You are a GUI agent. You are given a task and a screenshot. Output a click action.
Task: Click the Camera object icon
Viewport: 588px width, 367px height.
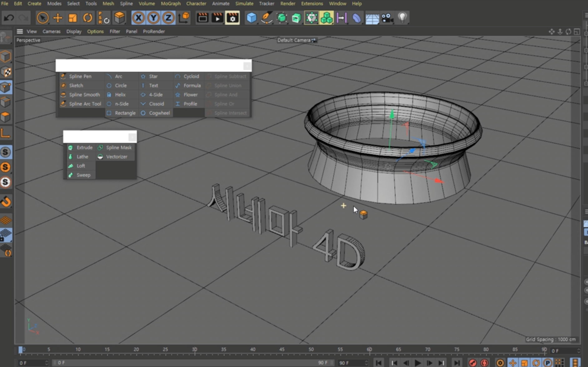387,18
